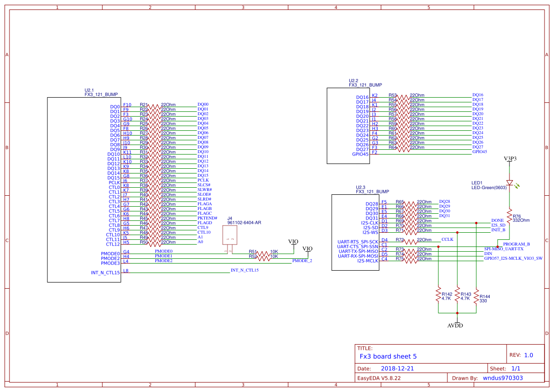
Task: Click pin number L8 on U2.1
Action: (126, 271)
